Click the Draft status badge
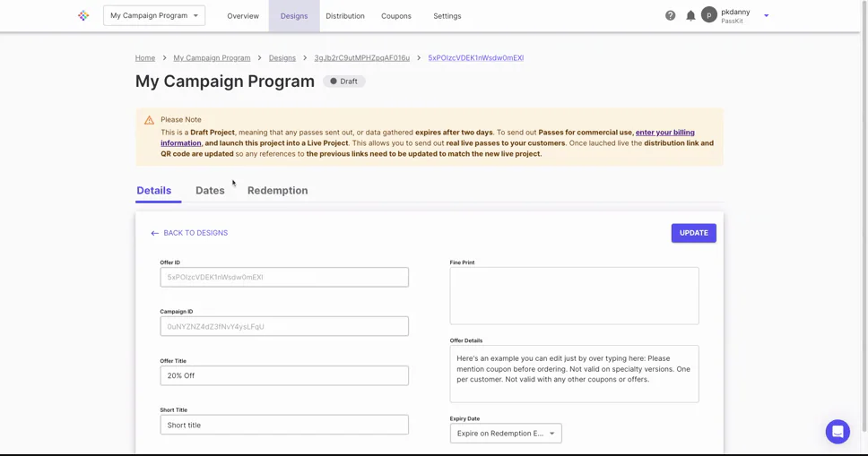 pos(343,82)
